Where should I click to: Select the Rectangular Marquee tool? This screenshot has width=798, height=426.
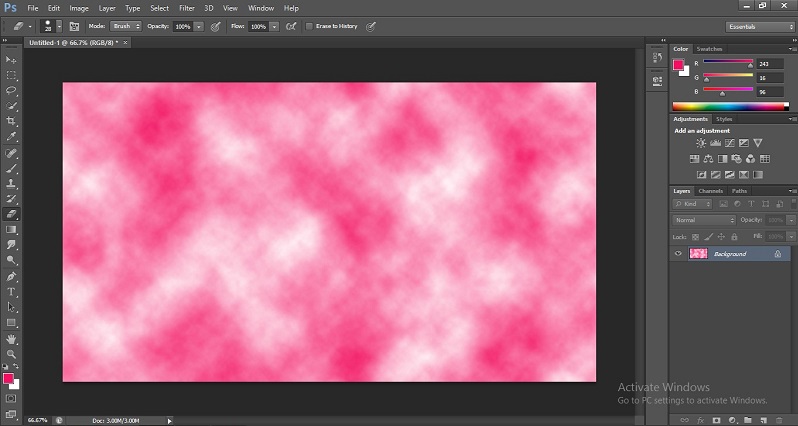(11, 75)
